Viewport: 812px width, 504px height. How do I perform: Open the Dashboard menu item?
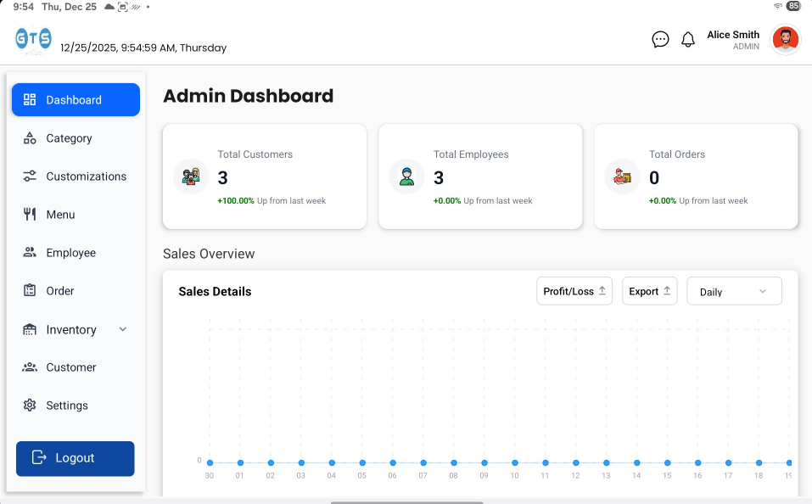click(x=76, y=99)
